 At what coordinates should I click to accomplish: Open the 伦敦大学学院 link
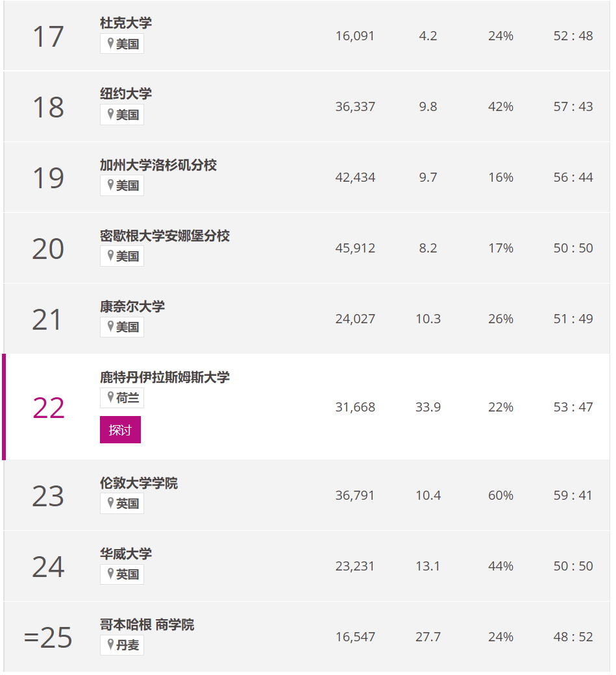[139, 483]
